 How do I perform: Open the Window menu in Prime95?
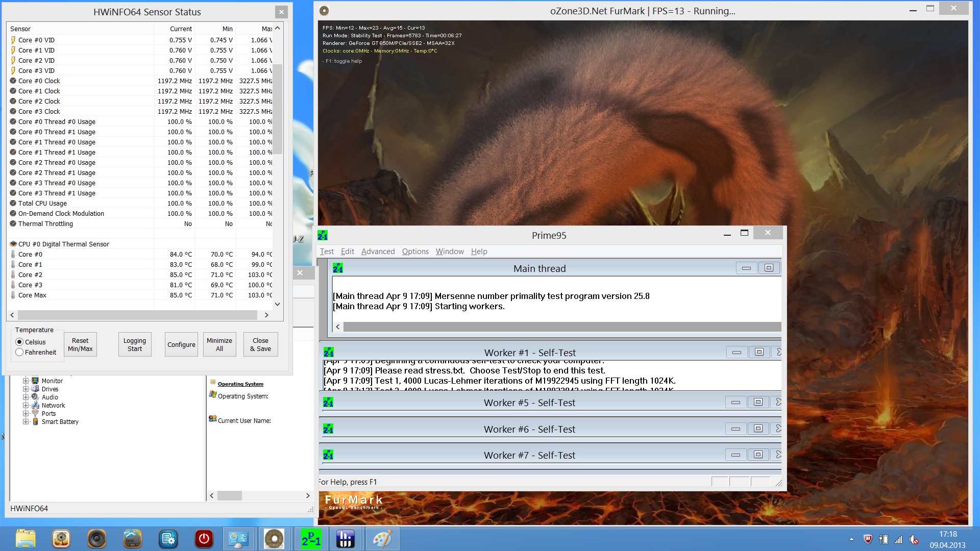pyautogui.click(x=450, y=251)
